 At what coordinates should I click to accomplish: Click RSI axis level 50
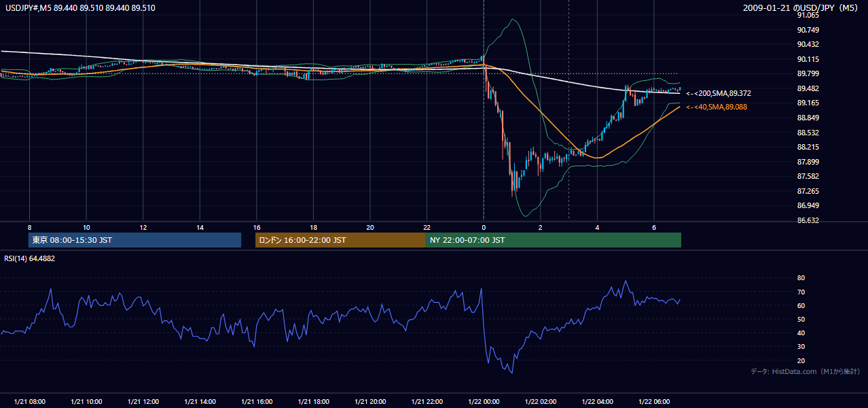(x=801, y=319)
